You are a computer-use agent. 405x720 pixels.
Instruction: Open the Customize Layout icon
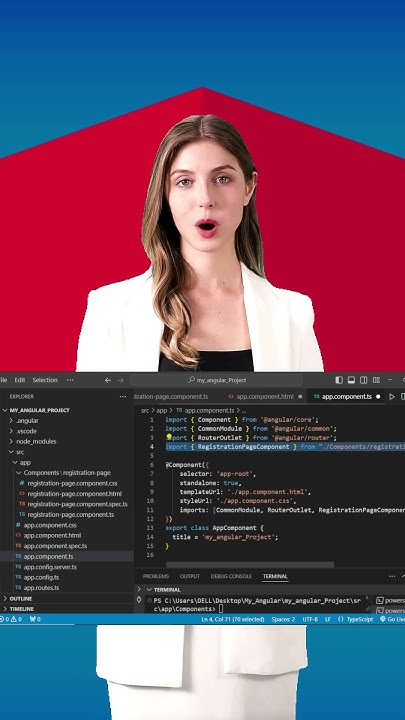click(377, 380)
